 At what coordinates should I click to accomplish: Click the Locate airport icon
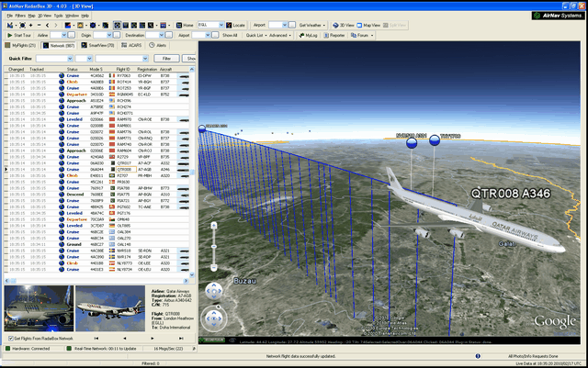coord(235,25)
